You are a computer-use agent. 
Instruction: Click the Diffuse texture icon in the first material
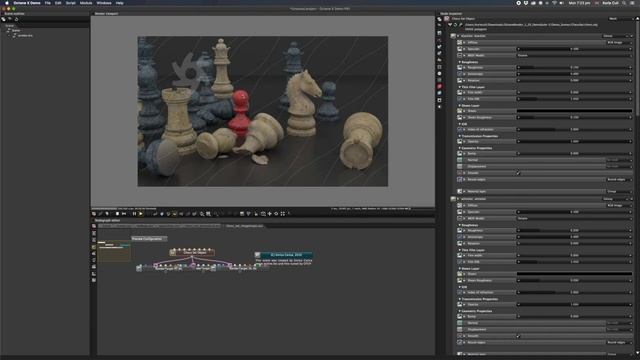[x=460, y=42]
